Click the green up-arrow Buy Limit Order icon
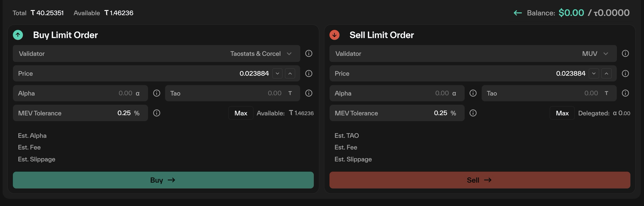 [18, 35]
